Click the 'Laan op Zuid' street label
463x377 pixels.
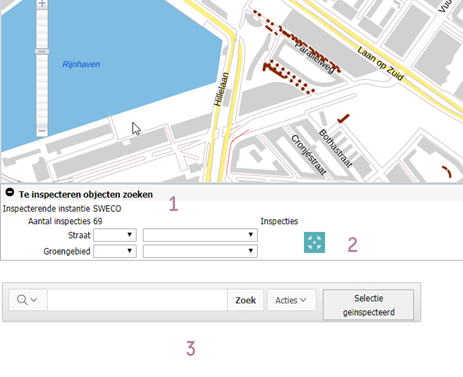tap(380, 63)
